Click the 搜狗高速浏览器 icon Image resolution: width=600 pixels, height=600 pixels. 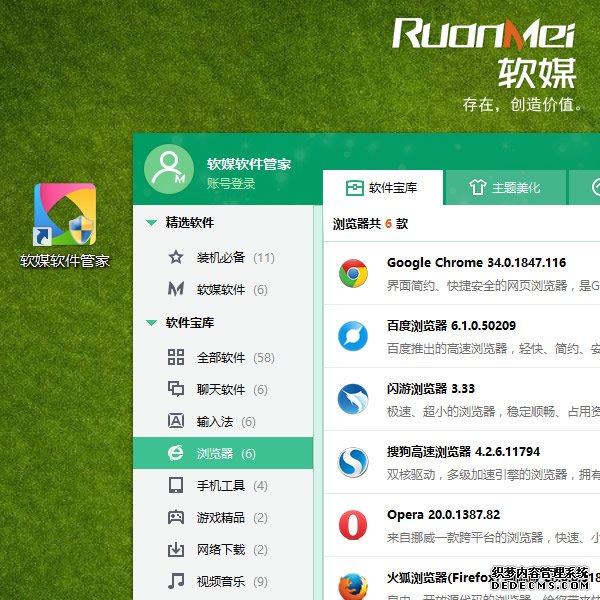[x=353, y=462]
